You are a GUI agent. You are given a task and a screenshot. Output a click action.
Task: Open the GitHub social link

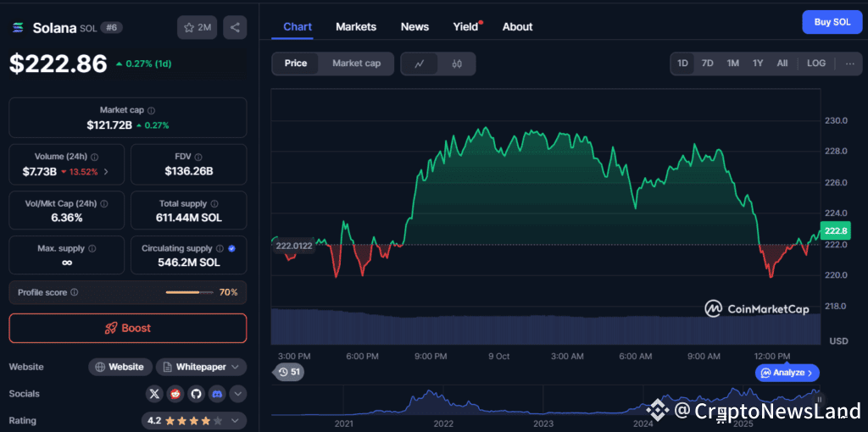click(197, 394)
